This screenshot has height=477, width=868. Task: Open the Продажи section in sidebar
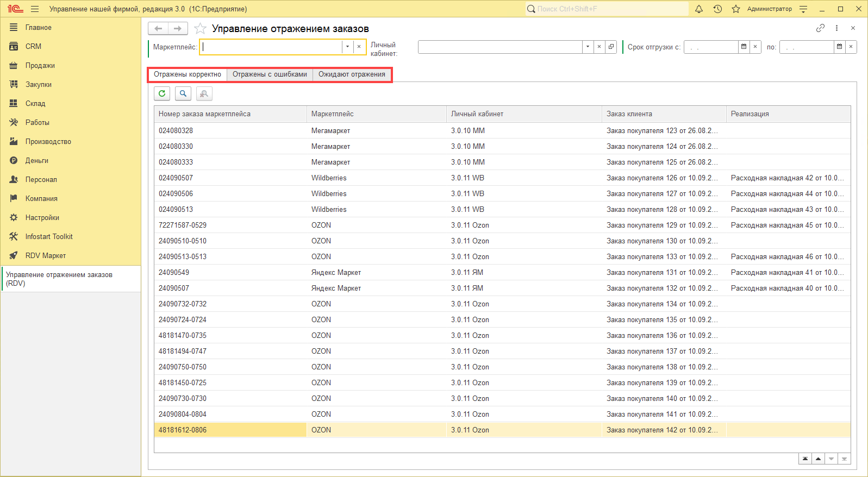tap(40, 66)
